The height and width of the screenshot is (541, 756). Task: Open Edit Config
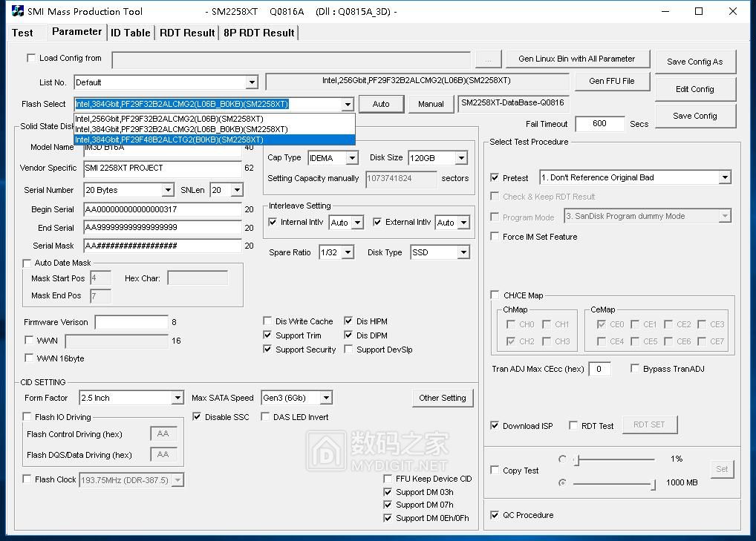coord(695,89)
